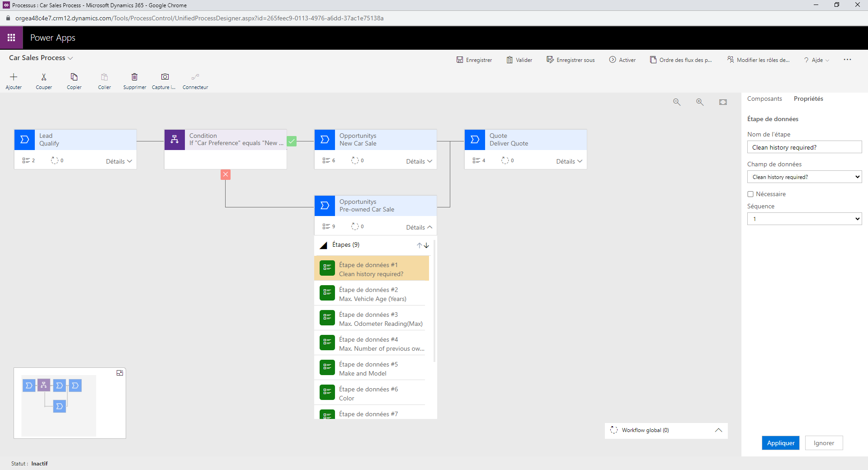Click the Ajouter plus icon
This screenshot has width=868, height=470.
click(14, 77)
